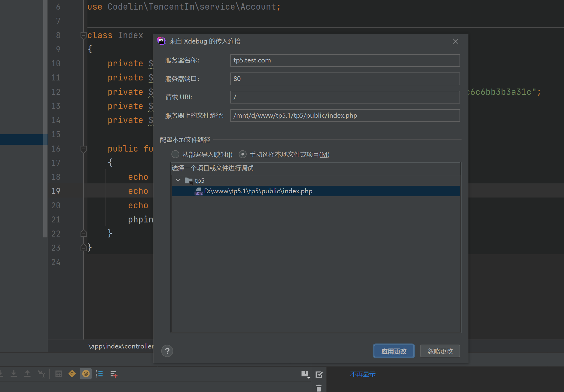
Task: Click the 'use Codelin\TencentIm\service\Account;' line
Action: [184, 7]
